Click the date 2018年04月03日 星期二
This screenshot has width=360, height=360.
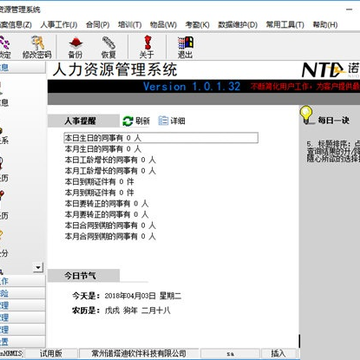point(143,296)
